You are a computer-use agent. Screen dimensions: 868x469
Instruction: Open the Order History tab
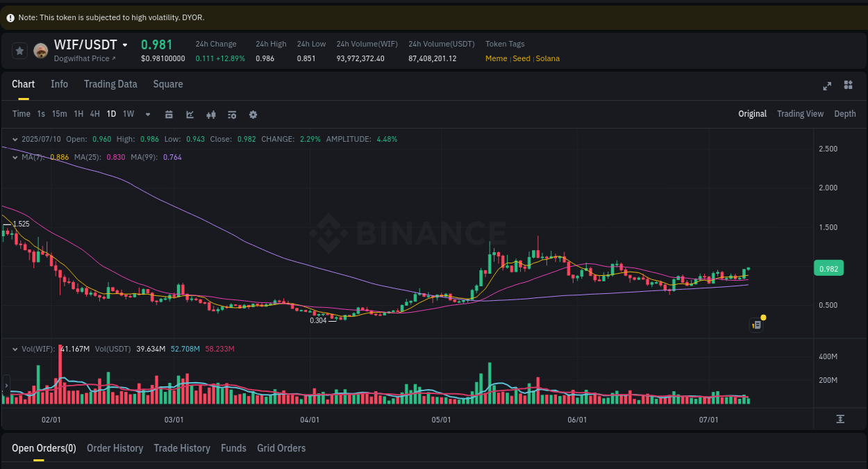click(115, 448)
